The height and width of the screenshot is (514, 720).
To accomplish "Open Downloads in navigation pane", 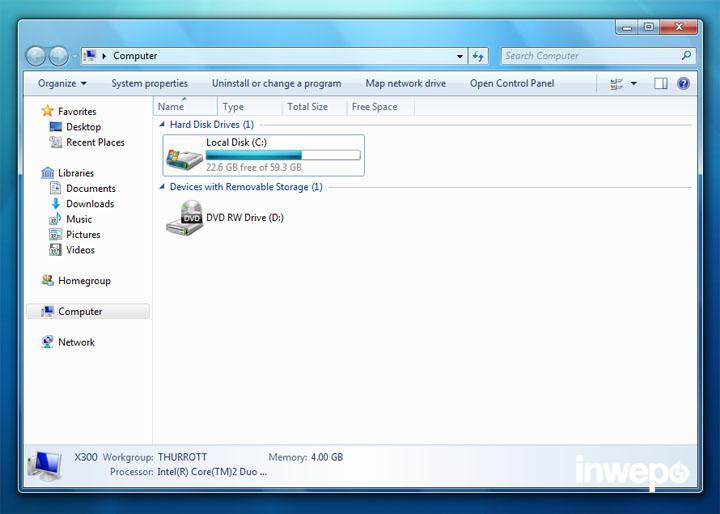I will 90,203.
